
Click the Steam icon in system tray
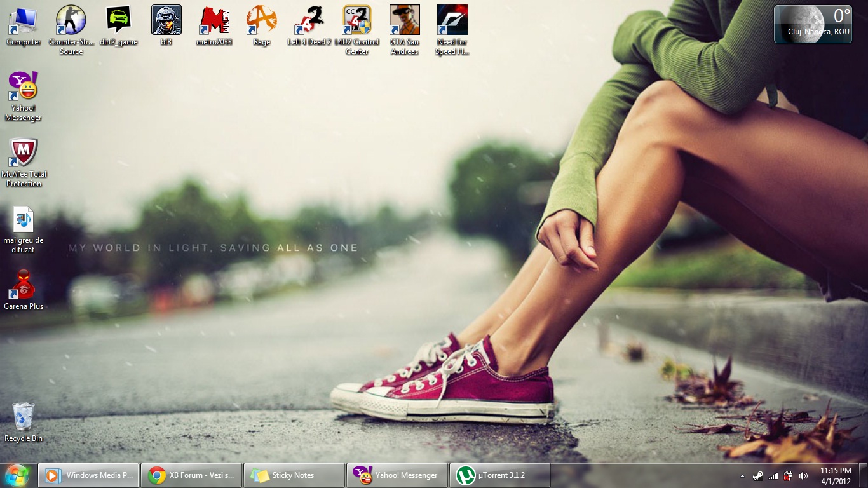[757, 476]
